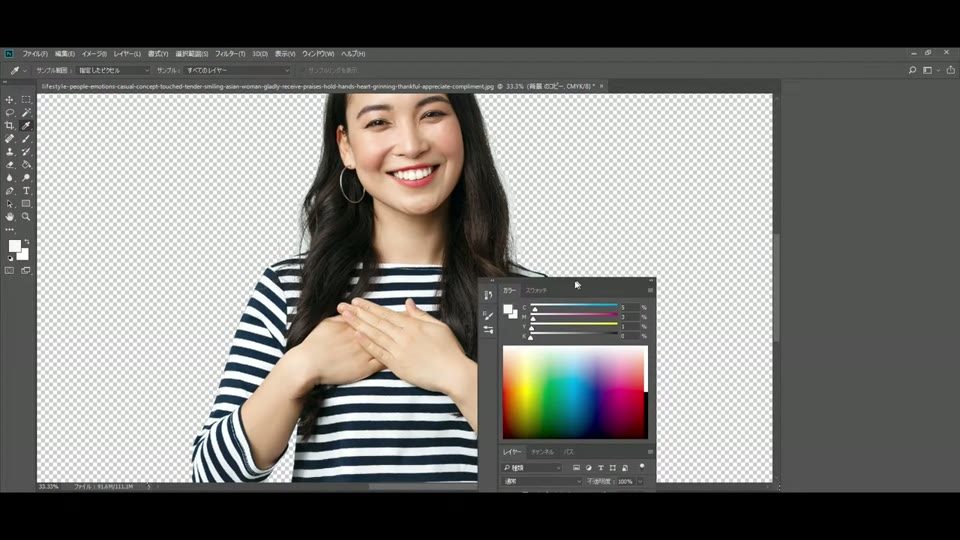Open the Sample layers dropdown
The image size is (960, 540).
click(x=237, y=70)
